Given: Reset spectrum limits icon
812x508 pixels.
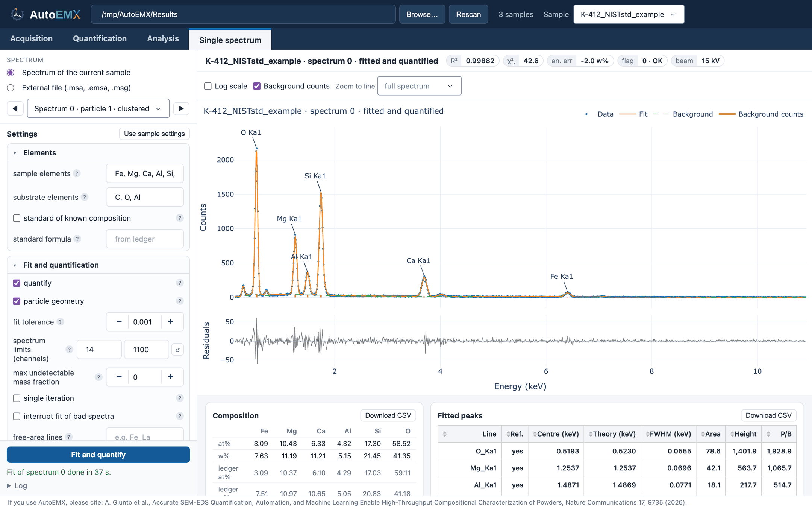Looking at the screenshot, I should (x=178, y=350).
